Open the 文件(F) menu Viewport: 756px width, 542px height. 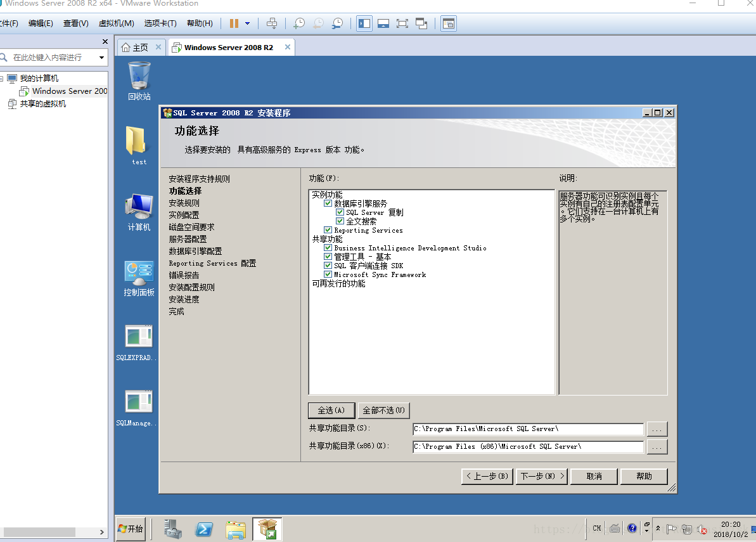(9, 23)
